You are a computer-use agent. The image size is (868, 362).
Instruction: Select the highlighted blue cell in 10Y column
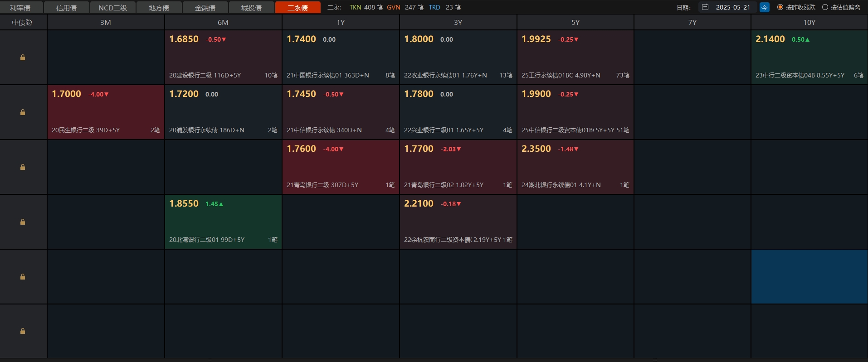click(809, 277)
